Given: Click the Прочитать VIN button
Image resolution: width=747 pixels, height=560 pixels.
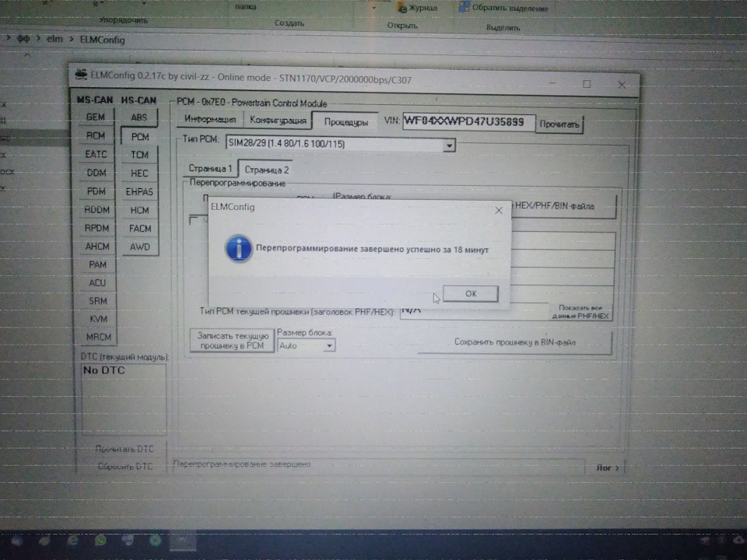Looking at the screenshot, I should click(559, 124).
